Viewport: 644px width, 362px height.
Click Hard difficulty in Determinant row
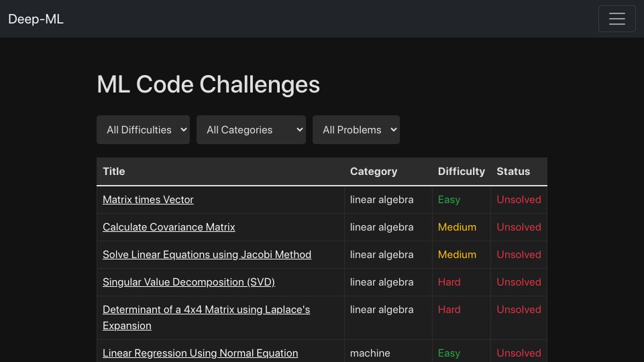(449, 310)
